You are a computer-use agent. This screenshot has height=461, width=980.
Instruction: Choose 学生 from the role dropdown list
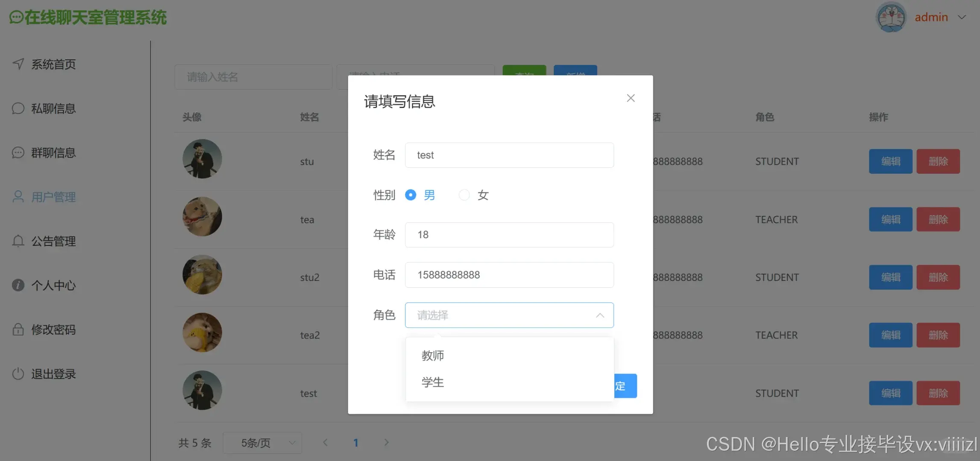(433, 382)
